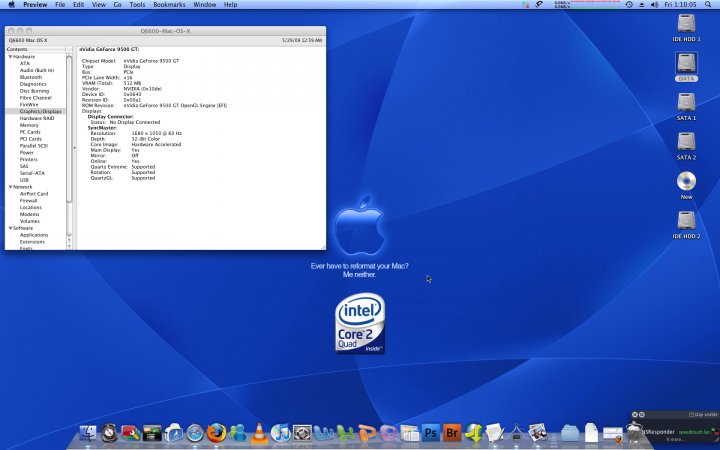The height and width of the screenshot is (450, 720).
Task: Open Spotlight search magnifier
Action: 708,5
